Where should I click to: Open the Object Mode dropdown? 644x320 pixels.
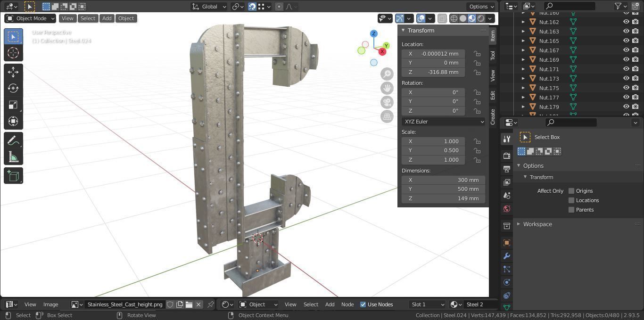pyautogui.click(x=30, y=18)
